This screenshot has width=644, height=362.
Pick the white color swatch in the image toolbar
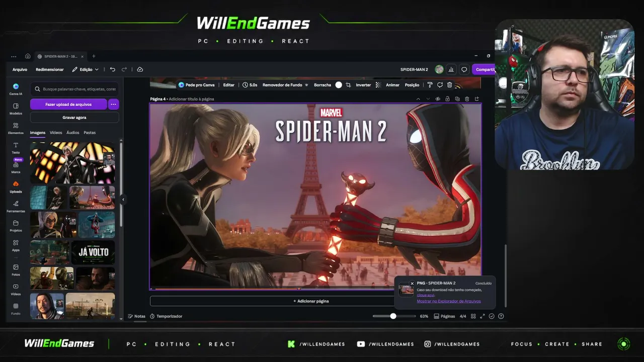[x=339, y=85]
